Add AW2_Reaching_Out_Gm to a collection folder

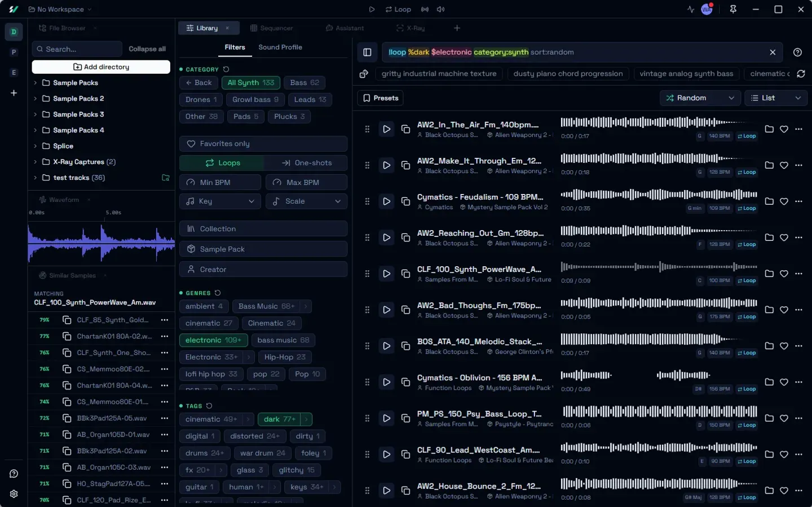pos(769,237)
